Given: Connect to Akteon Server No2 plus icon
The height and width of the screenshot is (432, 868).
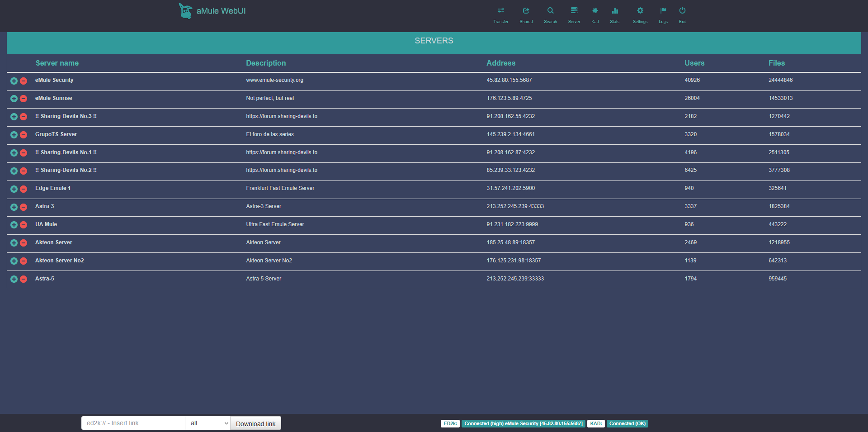Looking at the screenshot, I should click(x=14, y=261).
